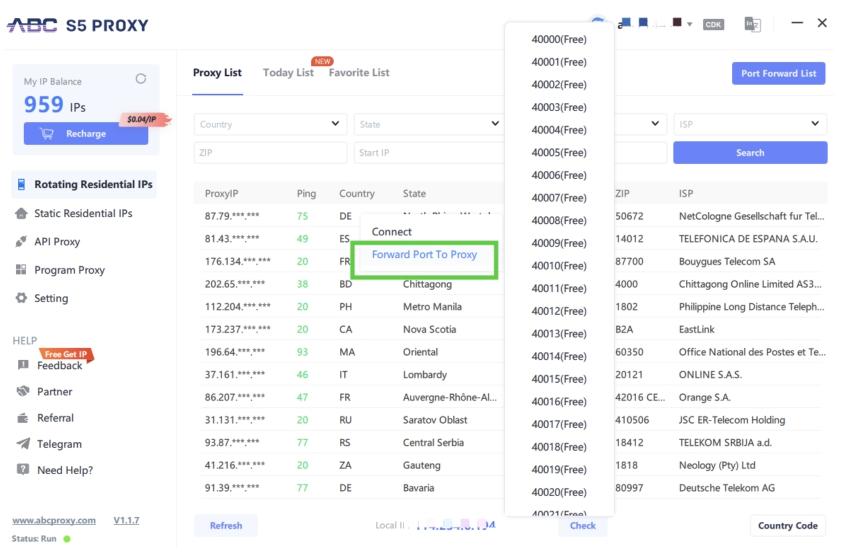Open the Program Proxy grid icon

21,270
